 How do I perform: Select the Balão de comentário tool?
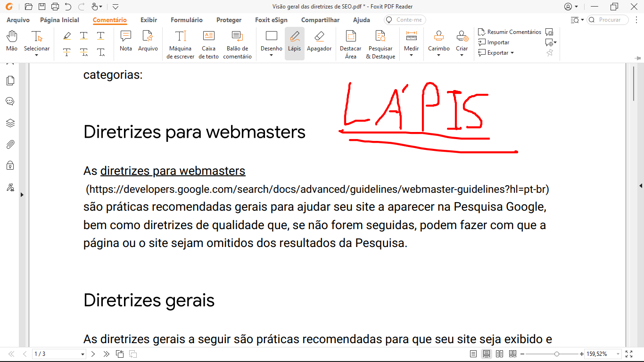[x=237, y=45]
